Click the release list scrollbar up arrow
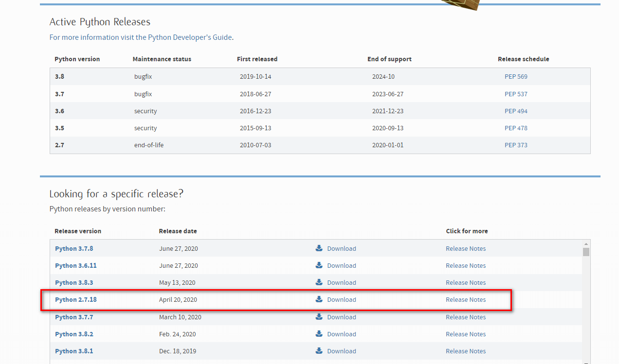 (586, 243)
